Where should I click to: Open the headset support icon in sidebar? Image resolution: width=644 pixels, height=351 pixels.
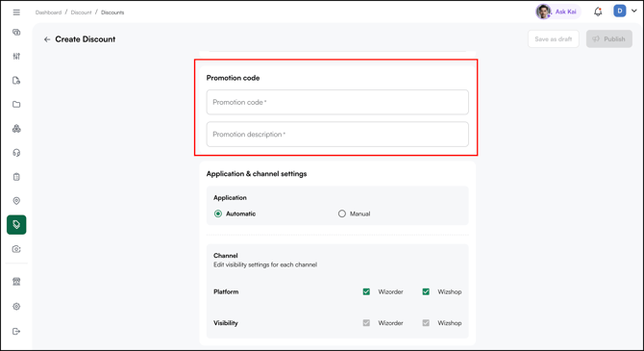coord(16,153)
